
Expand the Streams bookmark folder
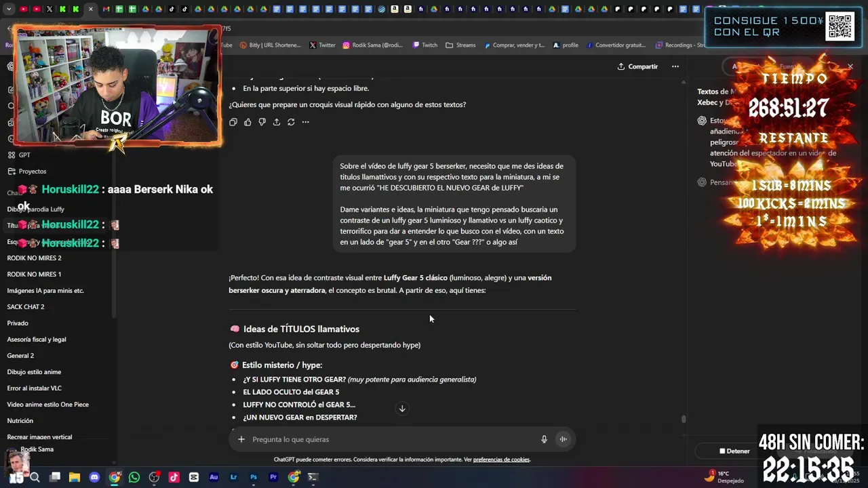pos(460,45)
